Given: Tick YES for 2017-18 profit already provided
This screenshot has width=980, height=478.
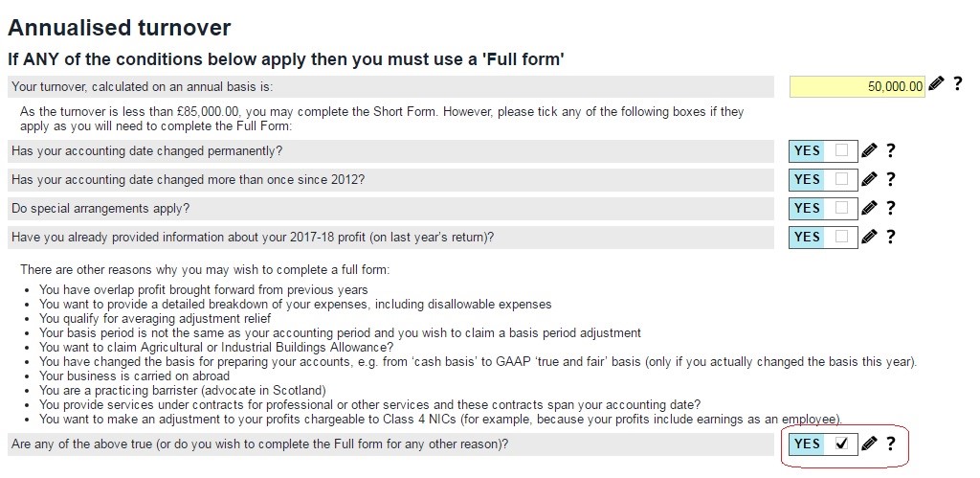Looking at the screenshot, I should (x=841, y=237).
